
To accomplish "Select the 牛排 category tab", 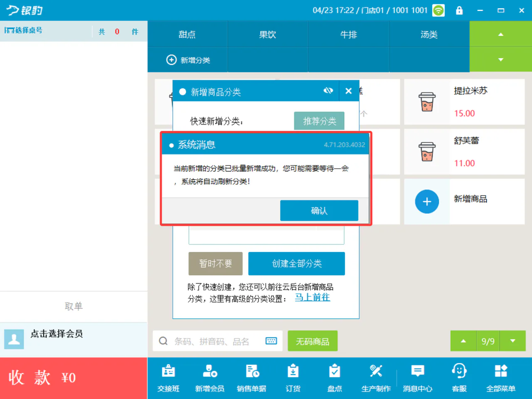I will [x=349, y=34].
